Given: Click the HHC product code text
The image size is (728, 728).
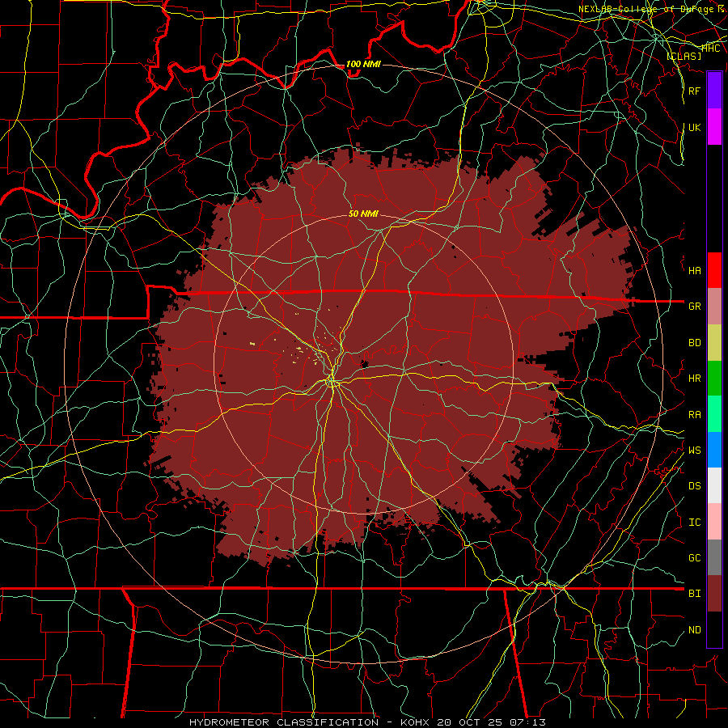Looking at the screenshot, I should tap(711, 49).
